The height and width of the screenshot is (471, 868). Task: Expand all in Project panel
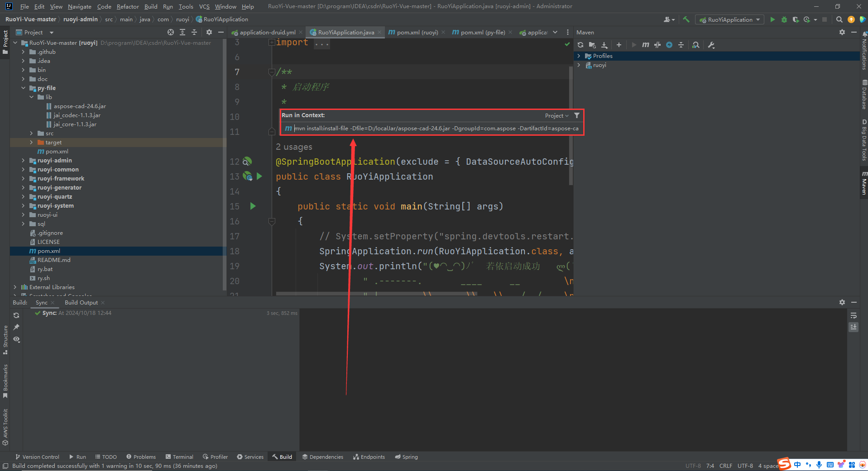pos(182,32)
